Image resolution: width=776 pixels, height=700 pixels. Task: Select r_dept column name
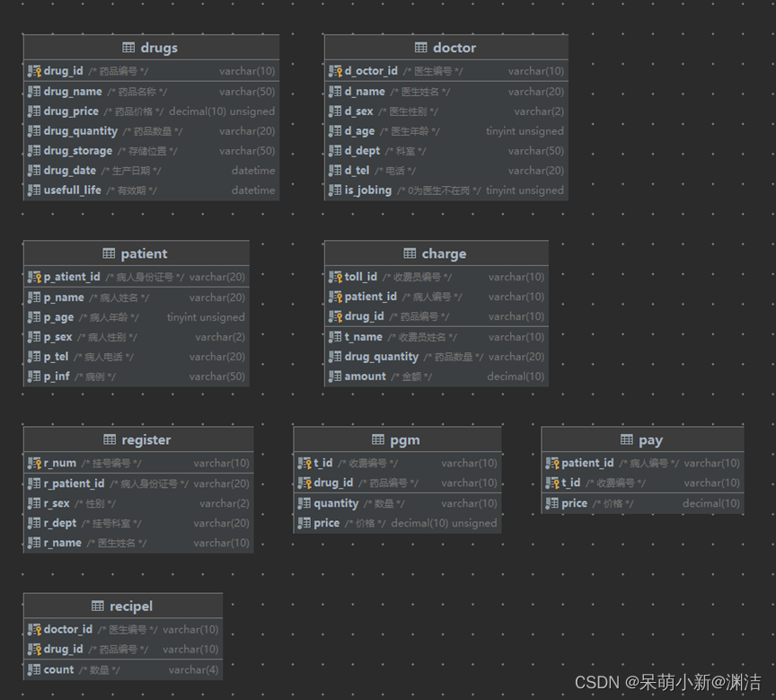[x=60, y=523]
